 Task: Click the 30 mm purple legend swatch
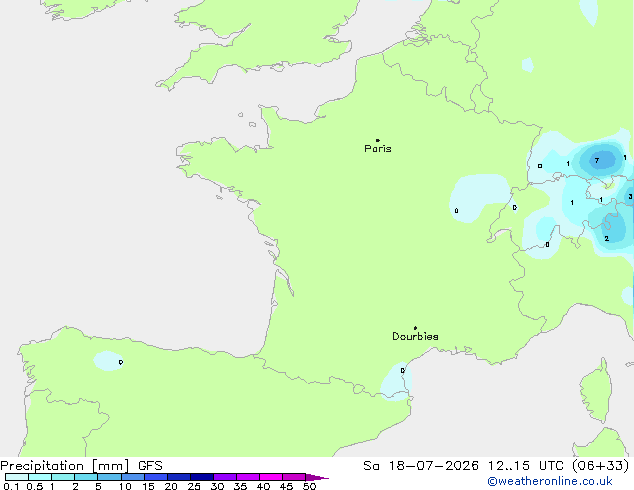tap(225, 477)
